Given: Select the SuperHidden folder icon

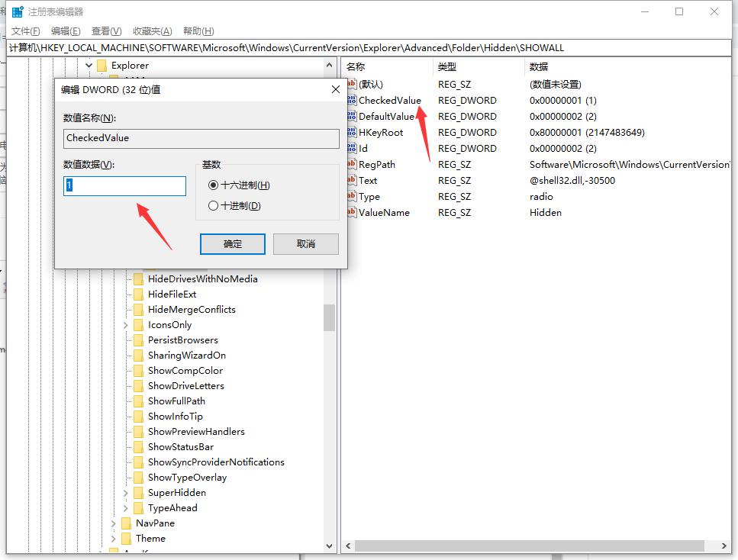Looking at the screenshot, I should pyautogui.click(x=138, y=493).
